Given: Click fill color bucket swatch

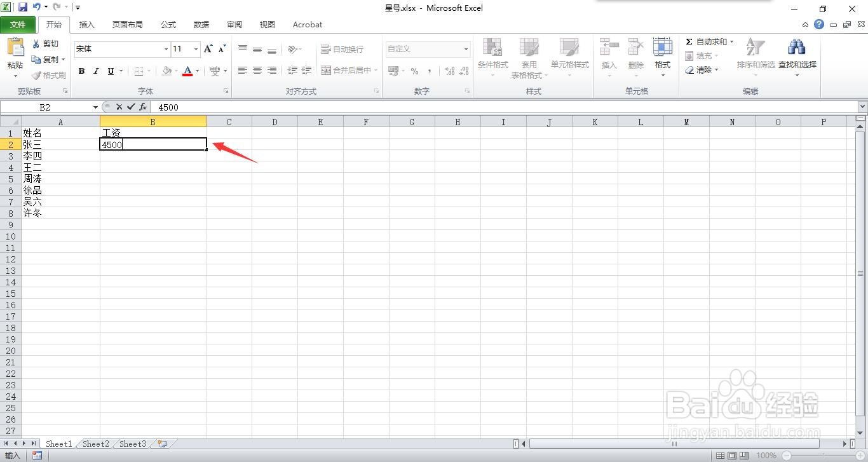Looking at the screenshot, I should (166, 71).
